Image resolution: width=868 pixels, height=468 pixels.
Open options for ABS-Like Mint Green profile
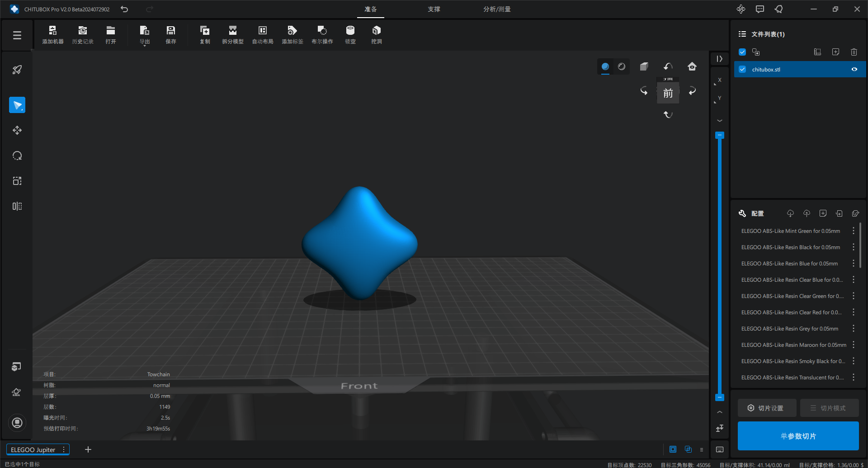click(x=854, y=231)
